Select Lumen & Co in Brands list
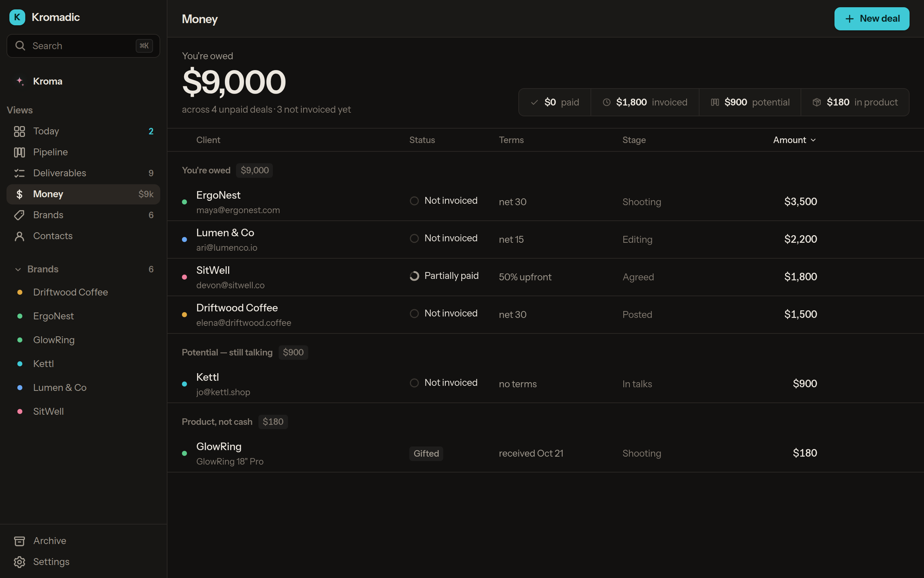Screen dimensions: 924x578 click(x=83, y=388)
